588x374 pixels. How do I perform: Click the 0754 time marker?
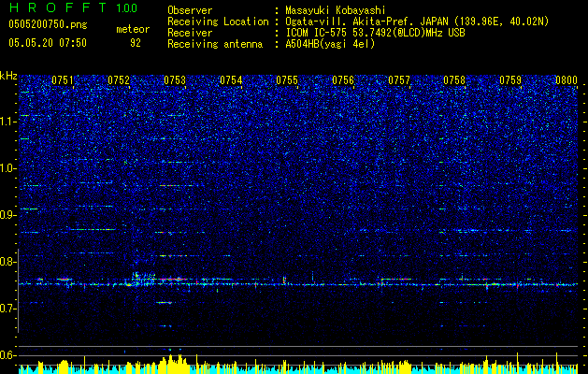pos(231,80)
